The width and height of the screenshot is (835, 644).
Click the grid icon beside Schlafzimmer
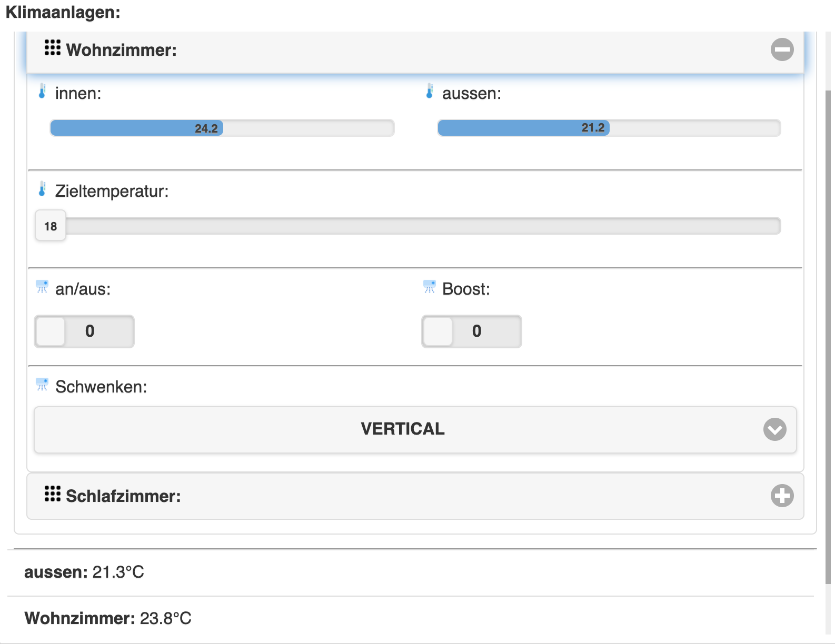coord(52,494)
